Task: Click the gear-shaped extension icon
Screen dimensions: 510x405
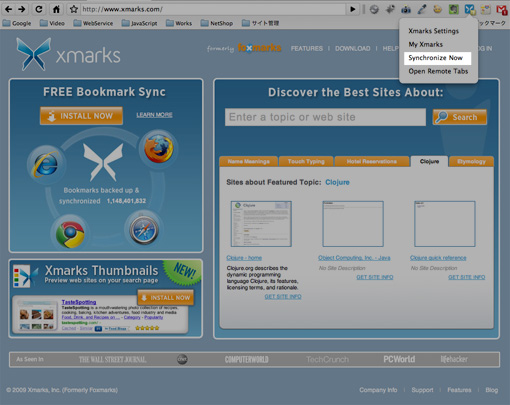Action: (390, 9)
